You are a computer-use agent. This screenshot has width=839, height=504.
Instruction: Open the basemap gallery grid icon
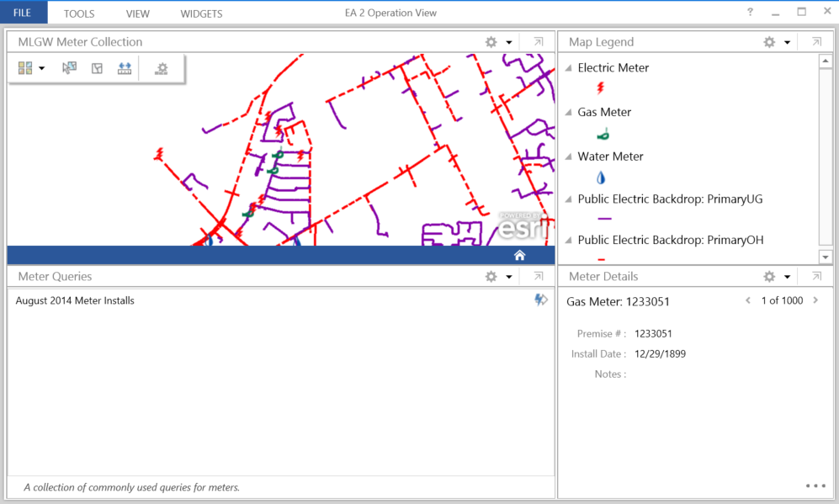[x=25, y=68]
